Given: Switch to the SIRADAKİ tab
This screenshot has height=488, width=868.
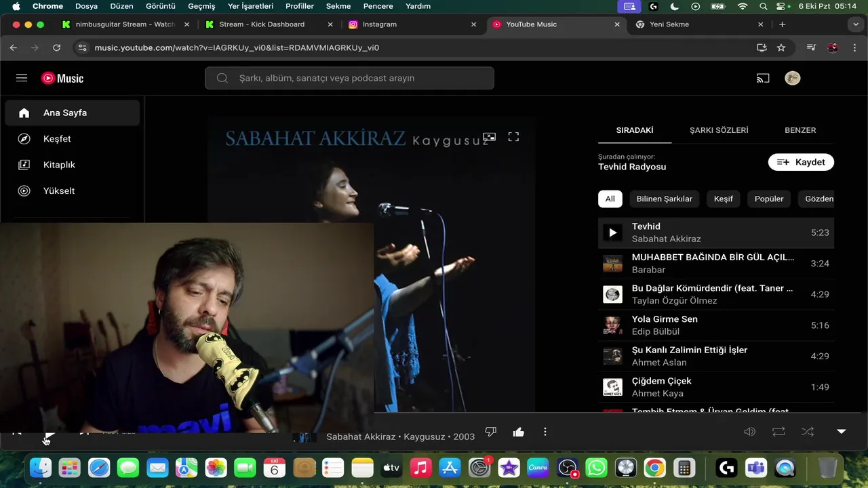Looking at the screenshot, I should coord(635,130).
